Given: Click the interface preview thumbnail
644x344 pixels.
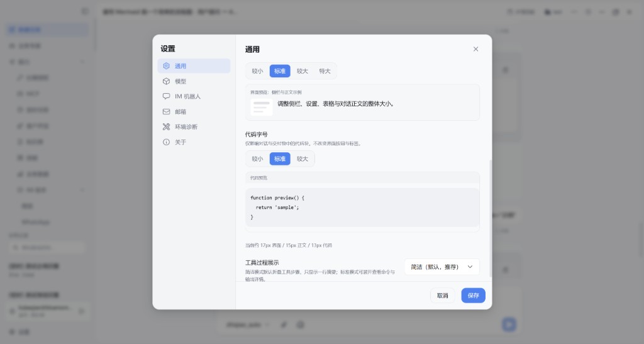Looking at the screenshot, I should (x=261, y=107).
